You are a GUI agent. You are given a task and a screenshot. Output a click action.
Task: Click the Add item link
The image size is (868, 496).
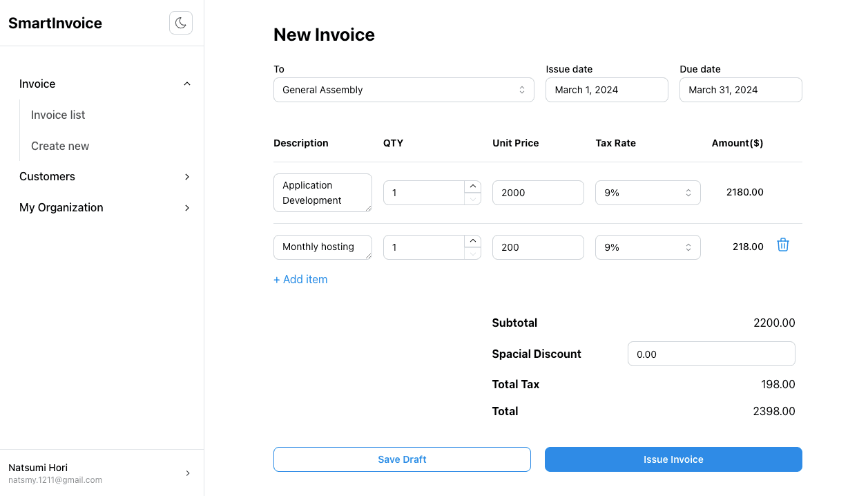click(x=300, y=280)
